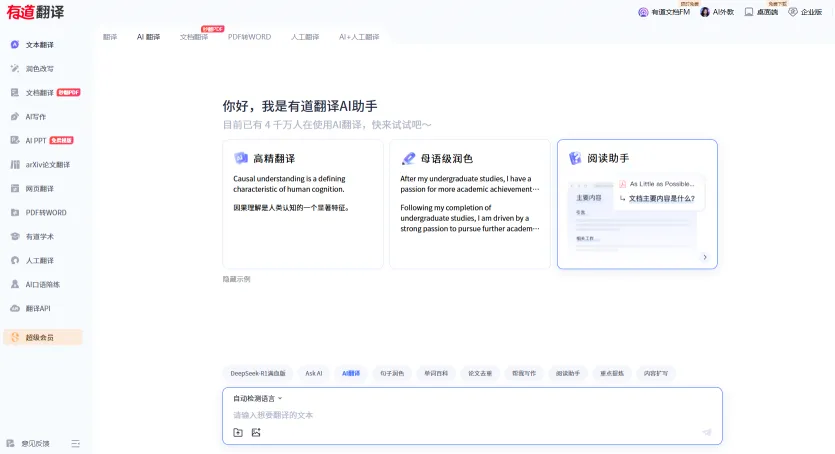Click the image upload icon in the input box
This screenshot has height=454, width=835.
tap(256, 433)
